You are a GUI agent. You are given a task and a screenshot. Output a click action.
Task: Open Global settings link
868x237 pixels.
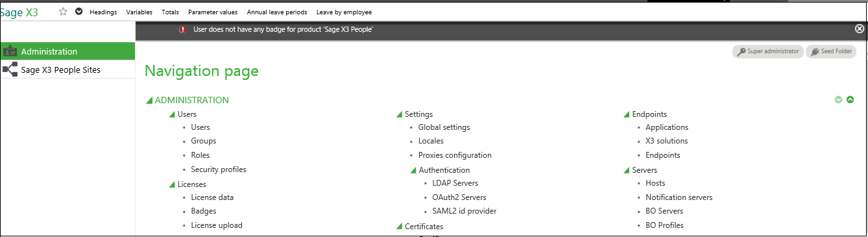[x=444, y=127]
